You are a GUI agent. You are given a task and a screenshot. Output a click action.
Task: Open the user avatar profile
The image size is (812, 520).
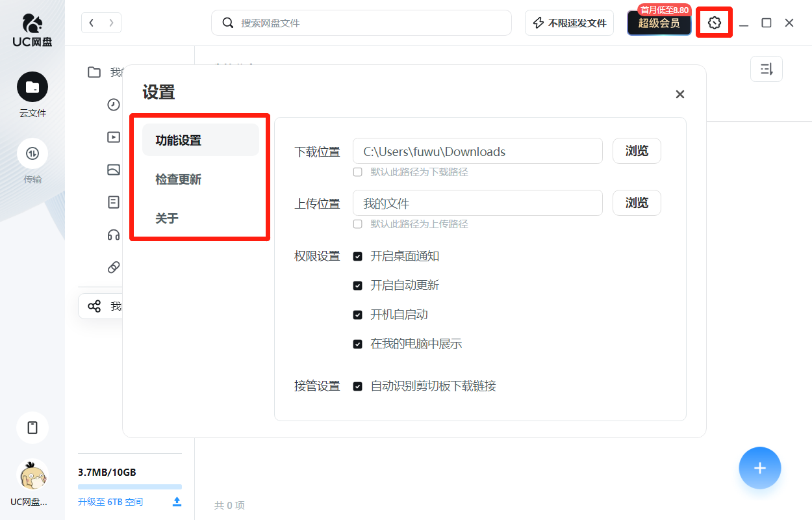(32, 476)
